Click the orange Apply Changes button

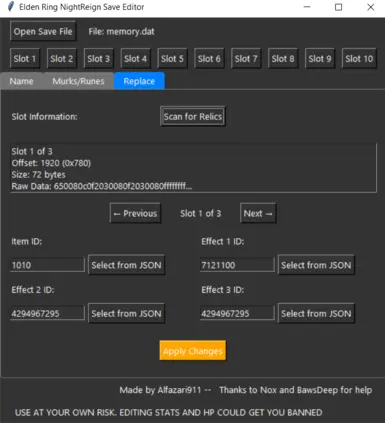click(193, 351)
